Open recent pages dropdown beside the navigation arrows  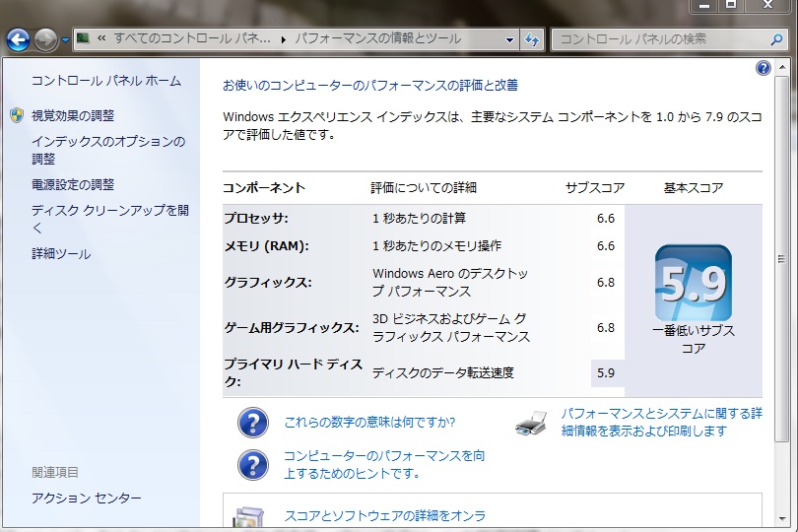pos(65,39)
